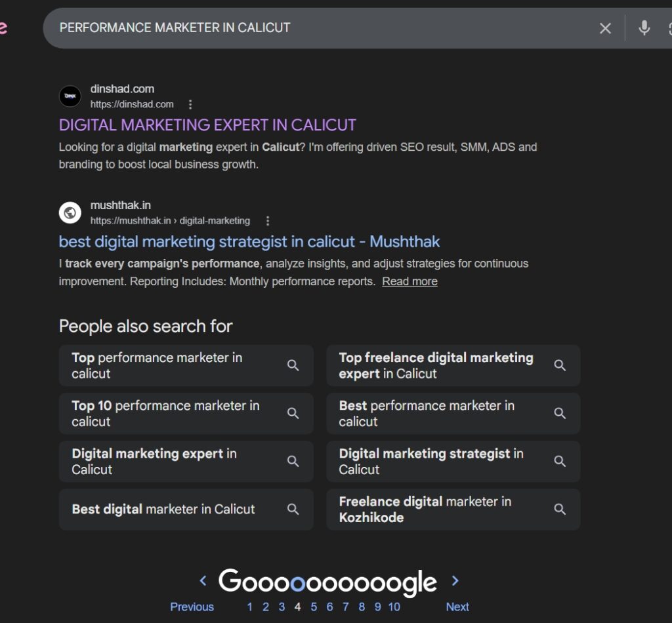This screenshot has width=672, height=623.
Task: Open the three-dot menu for the Mushthak result
Action: 267,221
